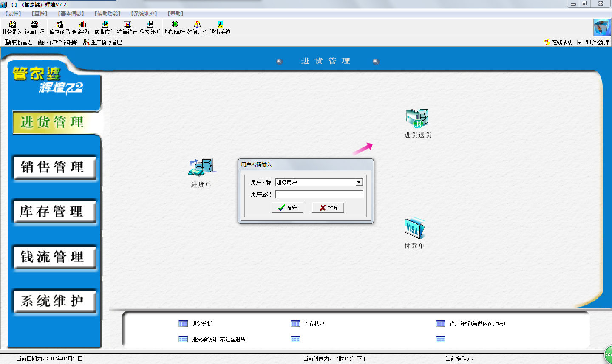Open the 进货单统计(不包含退货) report
This screenshot has width=612, height=364.
[213, 339]
